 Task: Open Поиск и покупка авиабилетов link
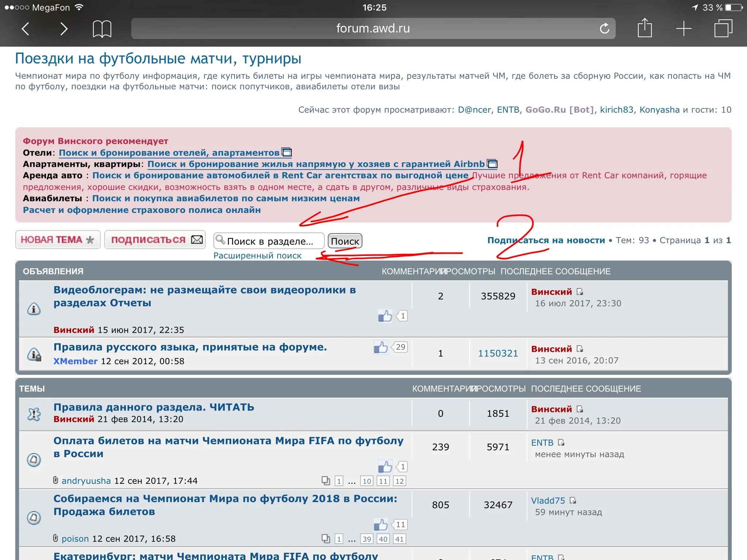[226, 198]
